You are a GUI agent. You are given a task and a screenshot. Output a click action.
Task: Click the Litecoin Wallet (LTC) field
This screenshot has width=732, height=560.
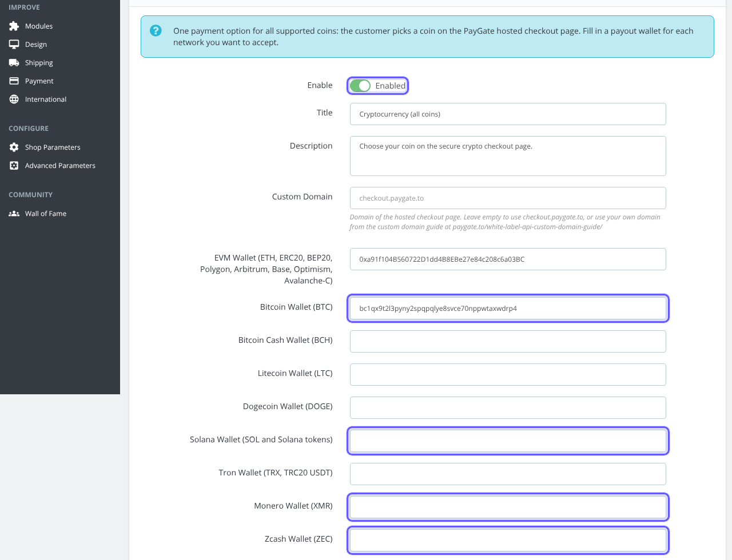pyautogui.click(x=508, y=375)
